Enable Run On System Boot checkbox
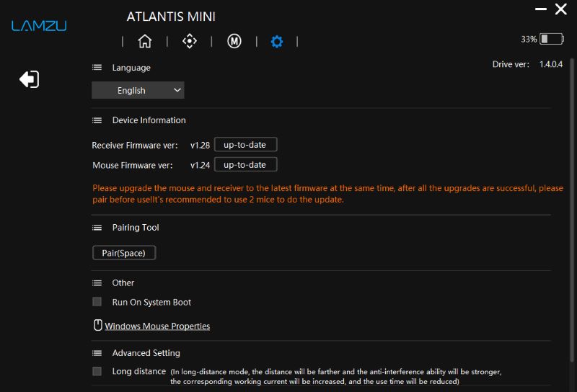Image resolution: width=577 pixels, height=392 pixels. (97, 301)
